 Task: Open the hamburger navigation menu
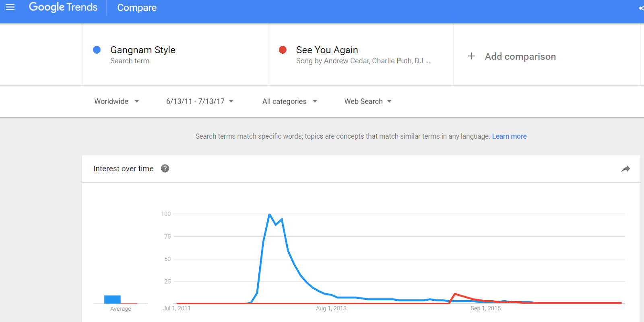point(10,7)
